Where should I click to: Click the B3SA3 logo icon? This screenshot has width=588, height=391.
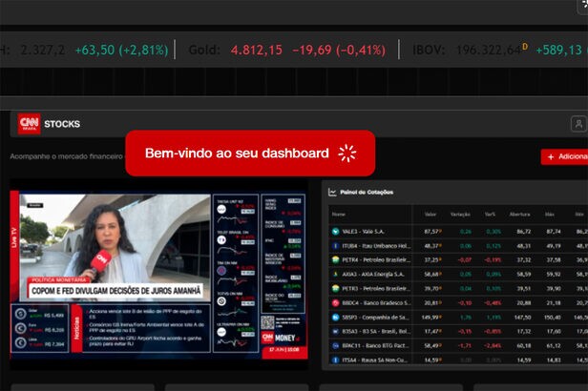[336, 332]
